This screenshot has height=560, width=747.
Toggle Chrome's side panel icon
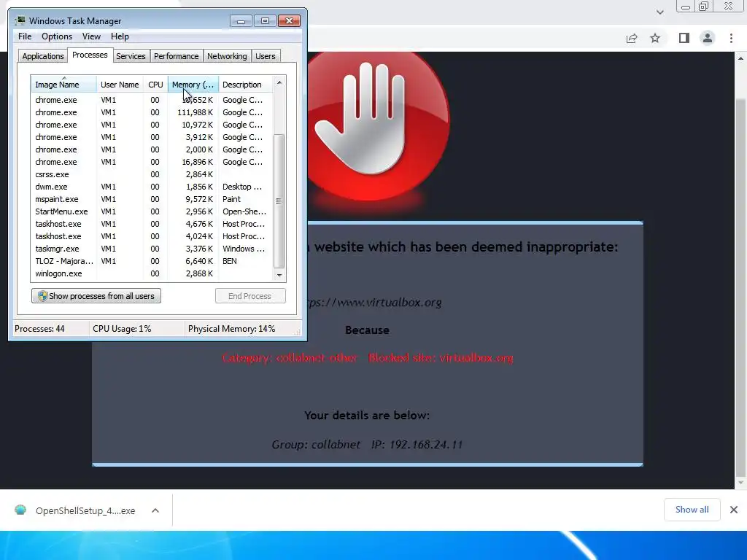(x=684, y=38)
